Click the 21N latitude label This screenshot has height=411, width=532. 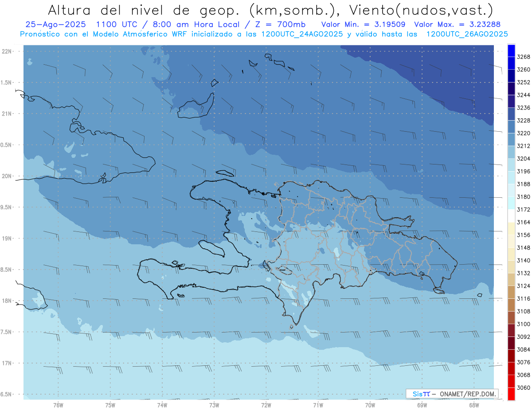point(8,114)
